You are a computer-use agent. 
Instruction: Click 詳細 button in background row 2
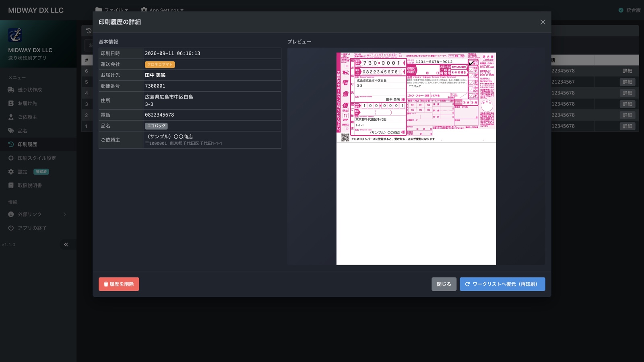627,115
